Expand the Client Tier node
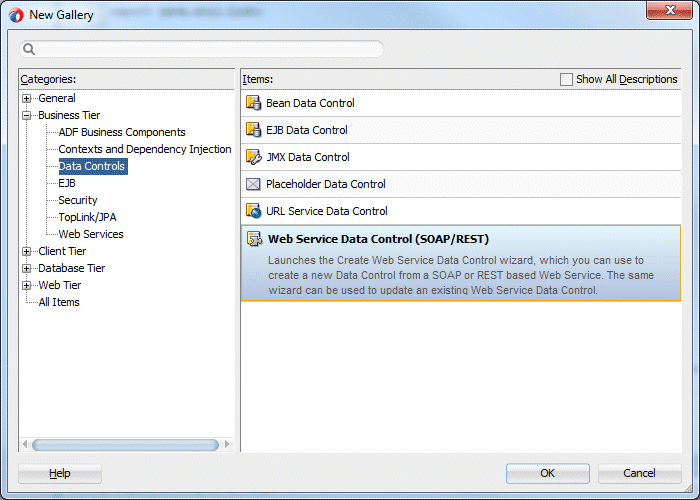This screenshot has width=700, height=500. point(27,251)
